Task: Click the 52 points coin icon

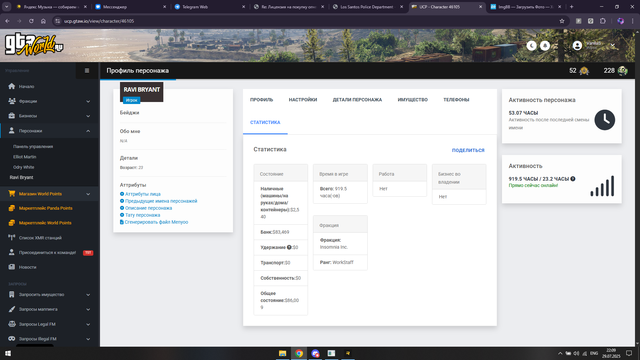Action: click(x=584, y=71)
